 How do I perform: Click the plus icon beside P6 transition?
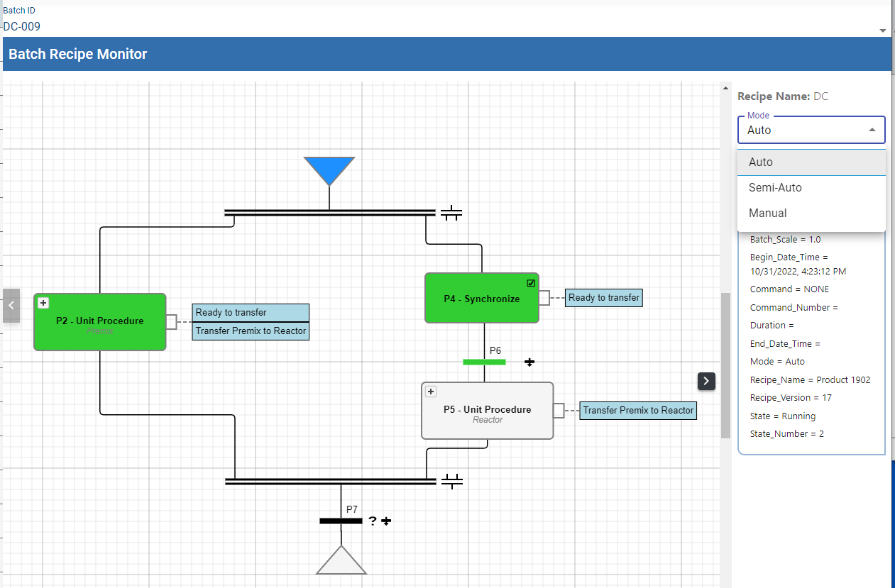[529, 362]
